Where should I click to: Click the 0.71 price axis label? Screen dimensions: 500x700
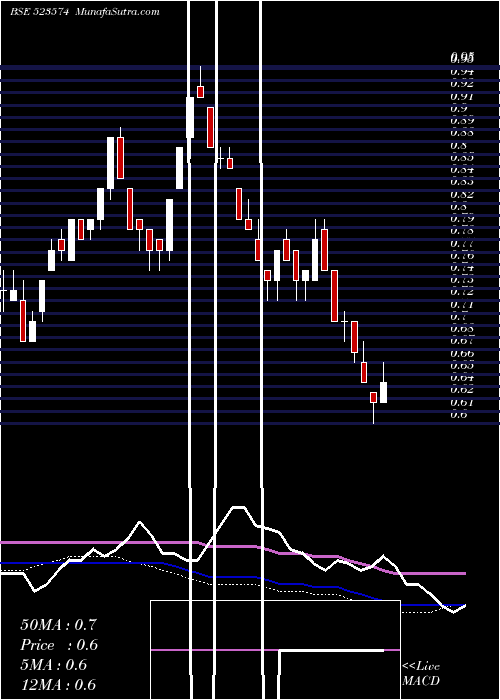462,304
